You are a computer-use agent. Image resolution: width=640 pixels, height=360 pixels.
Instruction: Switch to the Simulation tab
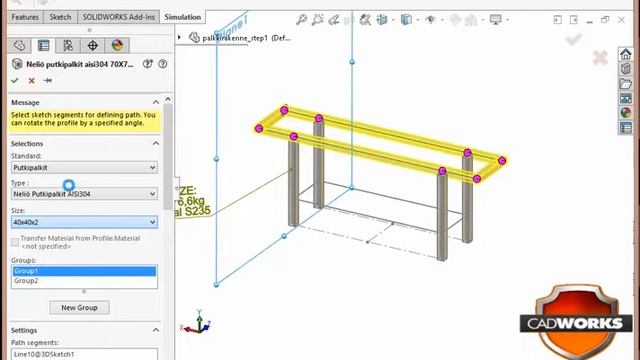coord(182,17)
